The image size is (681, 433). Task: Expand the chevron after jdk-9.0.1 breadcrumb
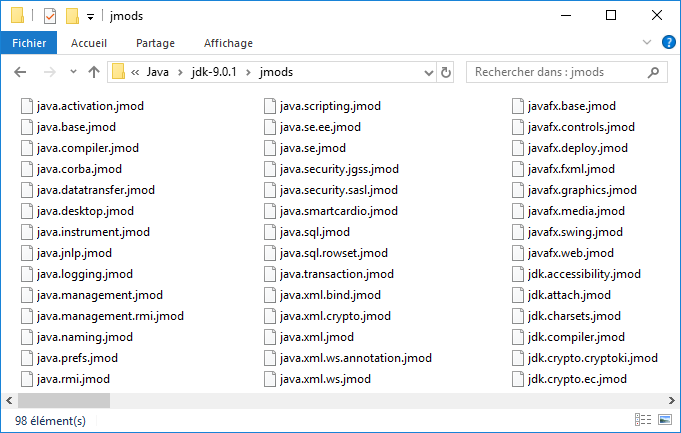[248, 72]
